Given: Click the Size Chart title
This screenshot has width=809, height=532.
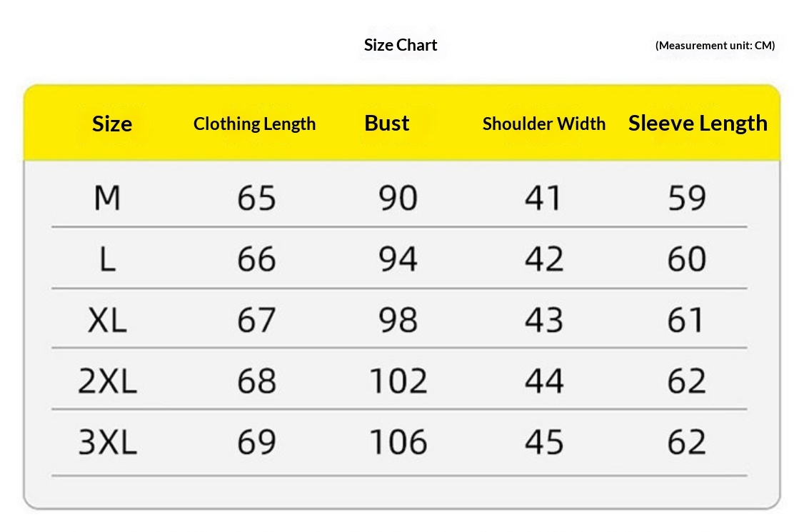Looking at the screenshot, I should coord(401,46).
